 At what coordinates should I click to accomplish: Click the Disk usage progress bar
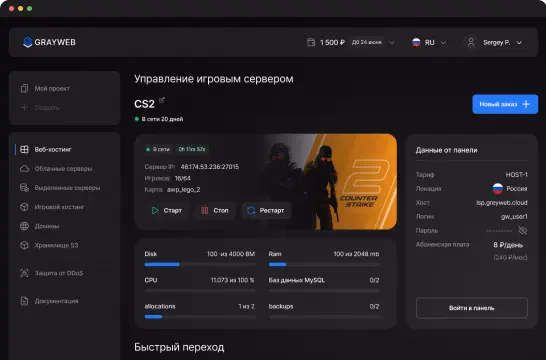click(200, 264)
